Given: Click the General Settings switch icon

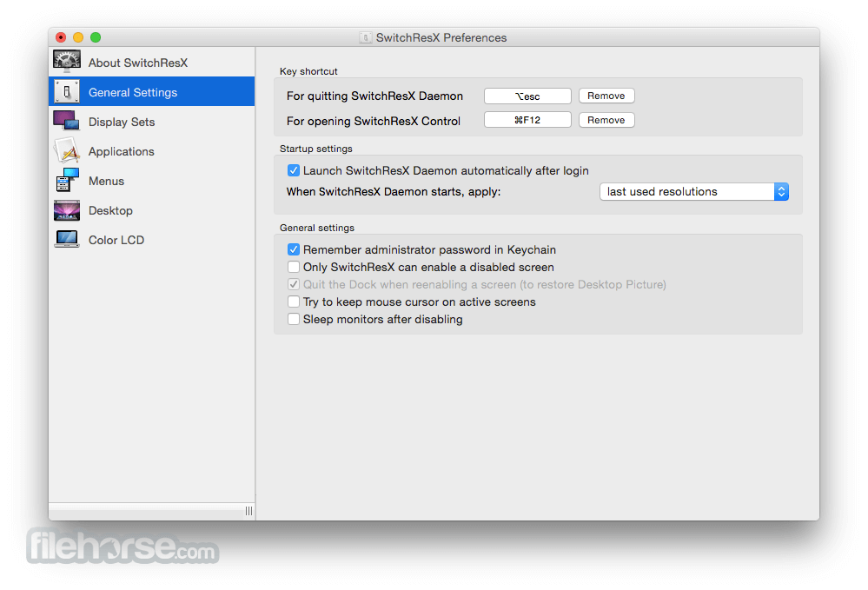Looking at the screenshot, I should (x=66, y=92).
